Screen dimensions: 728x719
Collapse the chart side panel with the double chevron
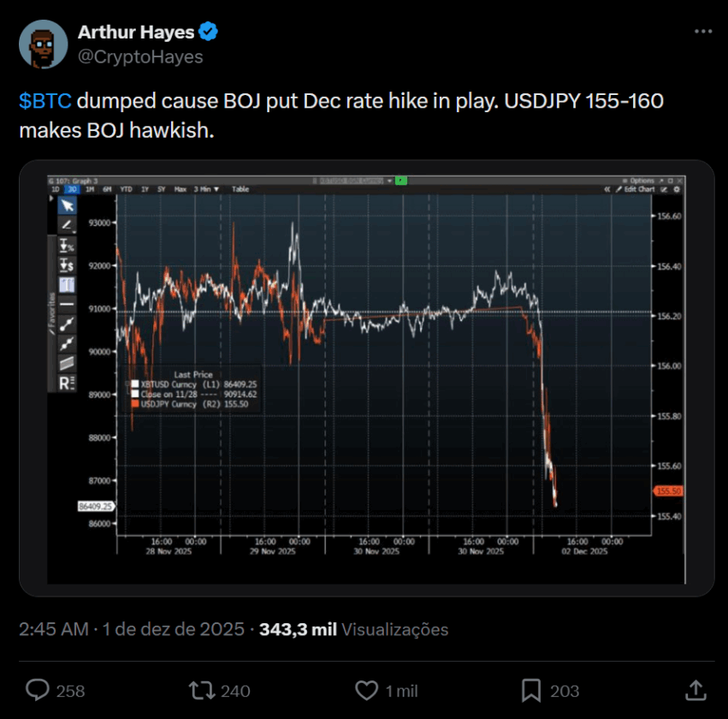[x=607, y=189]
